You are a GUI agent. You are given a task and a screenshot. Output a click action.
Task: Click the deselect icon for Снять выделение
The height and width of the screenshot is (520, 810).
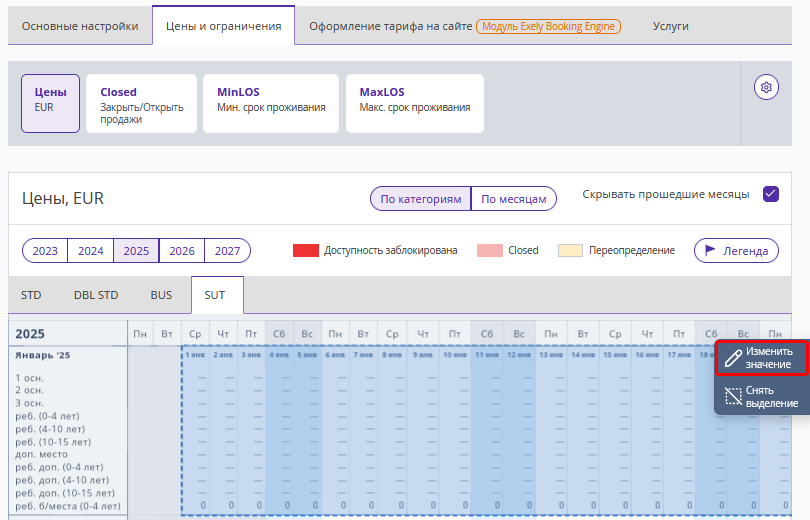point(733,397)
